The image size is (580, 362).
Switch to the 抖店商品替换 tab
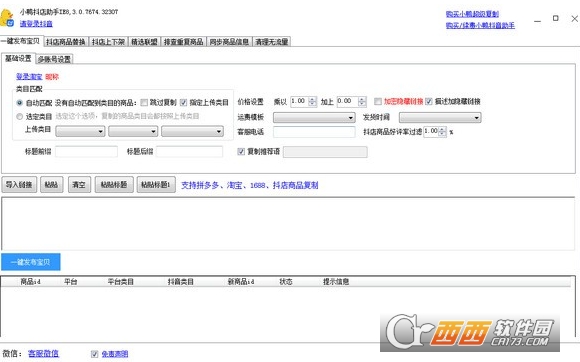(x=66, y=42)
